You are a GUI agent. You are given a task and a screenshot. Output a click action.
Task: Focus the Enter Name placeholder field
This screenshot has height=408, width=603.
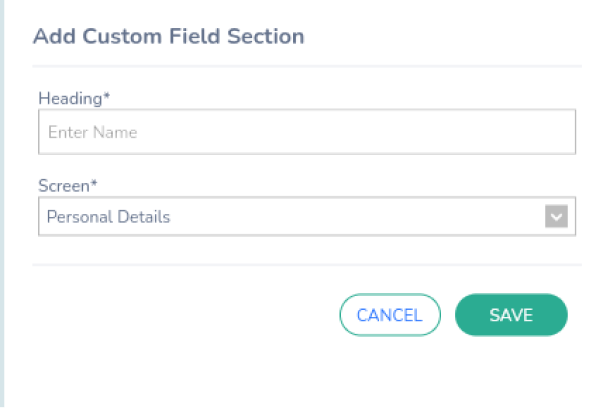coord(307,132)
